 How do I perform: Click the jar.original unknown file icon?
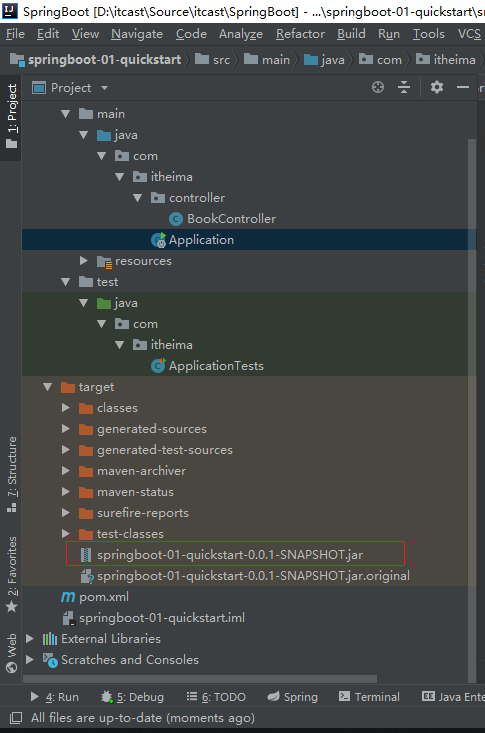click(x=87, y=576)
